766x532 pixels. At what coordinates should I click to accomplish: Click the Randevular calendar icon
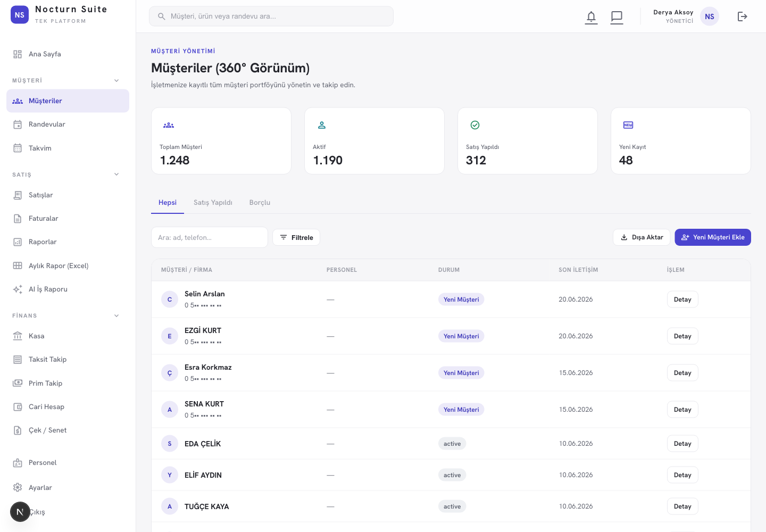point(18,124)
